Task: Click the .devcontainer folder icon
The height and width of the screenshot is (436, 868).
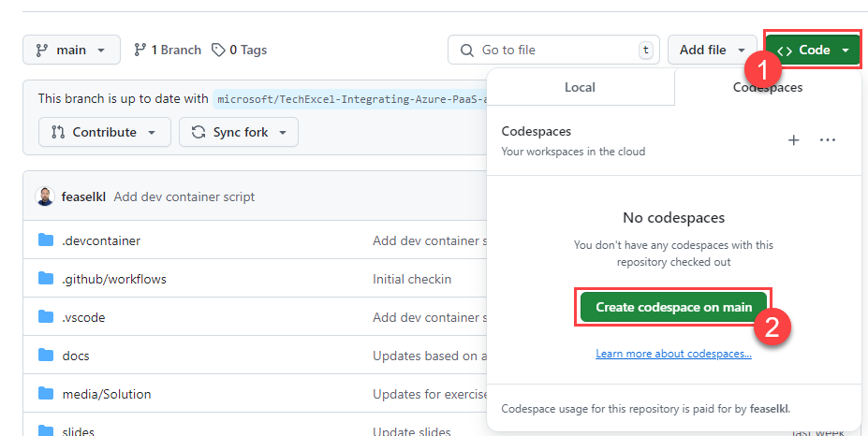Action: coord(46,240)
